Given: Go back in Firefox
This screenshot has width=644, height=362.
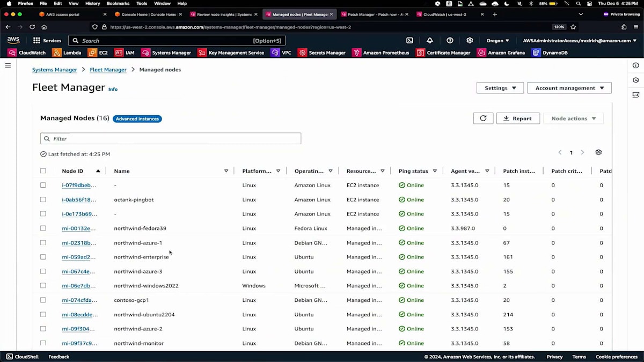Looking at the screenshot, I should click(8, 27).
